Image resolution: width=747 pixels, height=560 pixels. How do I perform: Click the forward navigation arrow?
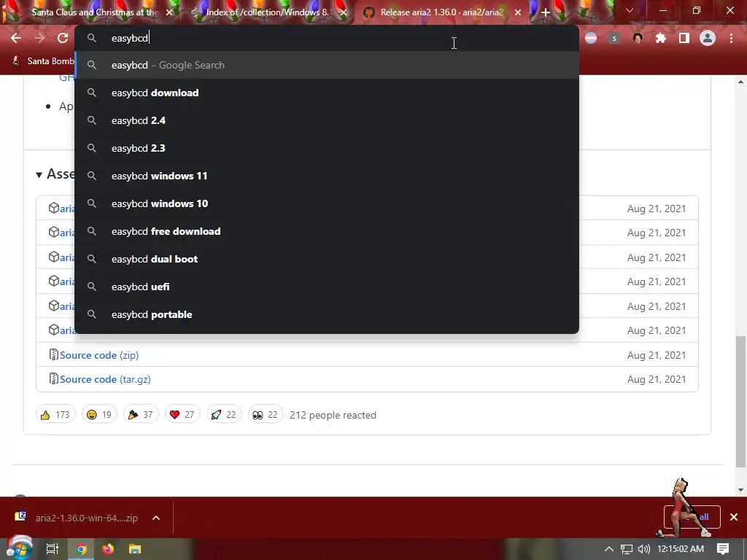click(x=39, y=38)
